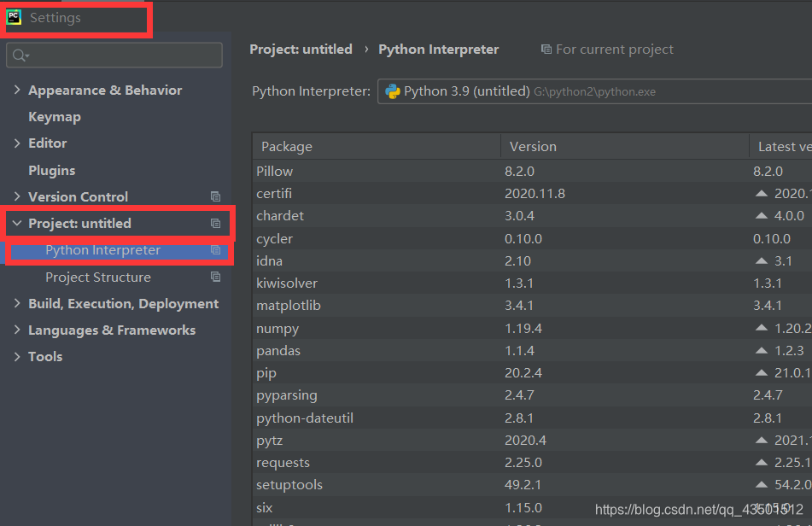Image resolution: width=812 pixels, height=526 pixels.
Task: Click the search magnifier icon in settings
Action: (x=20, y=56)
